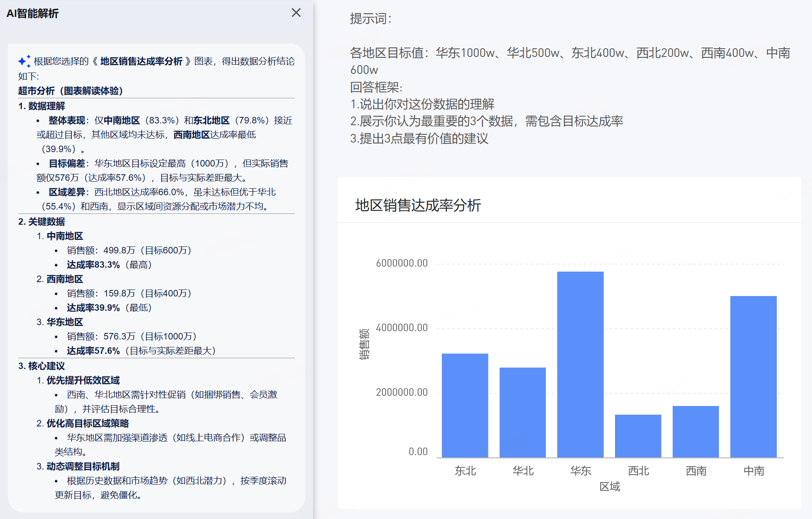This screenshot has height=519, width=812.
Task: Click the 2. 关键数据 section heading
Action: [42, 222]
